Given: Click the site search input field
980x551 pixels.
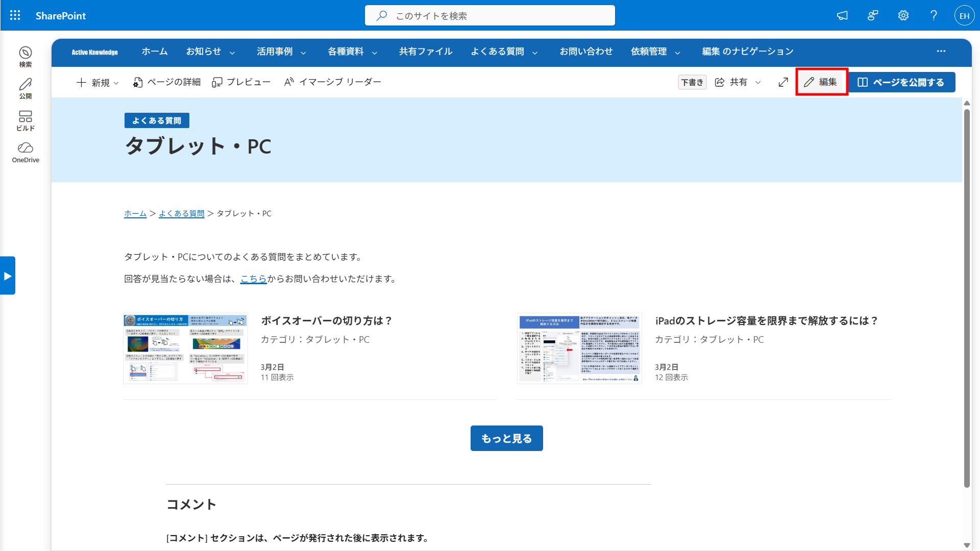Looking at the screenshot, I should (x=489, y=15).
